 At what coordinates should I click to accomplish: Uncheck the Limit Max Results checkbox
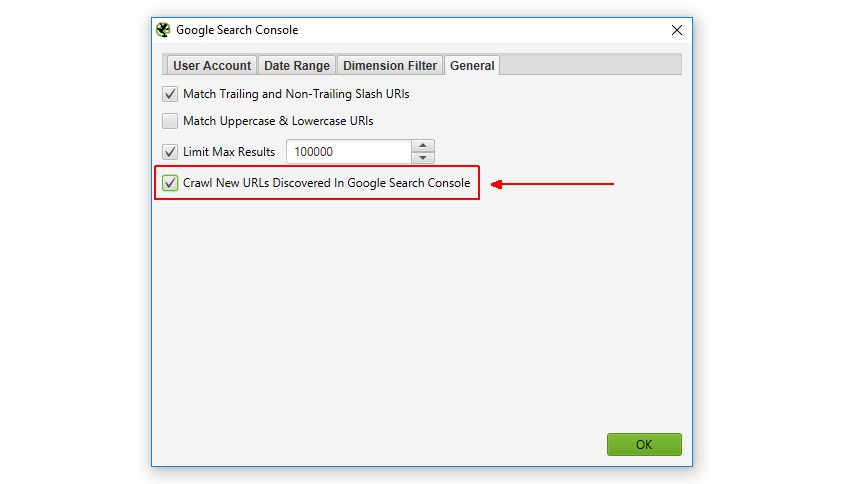click(x=170, y=152)
